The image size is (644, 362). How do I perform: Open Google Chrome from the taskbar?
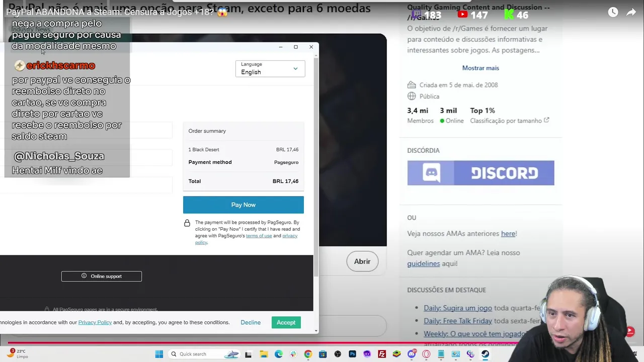click(308, 354)
